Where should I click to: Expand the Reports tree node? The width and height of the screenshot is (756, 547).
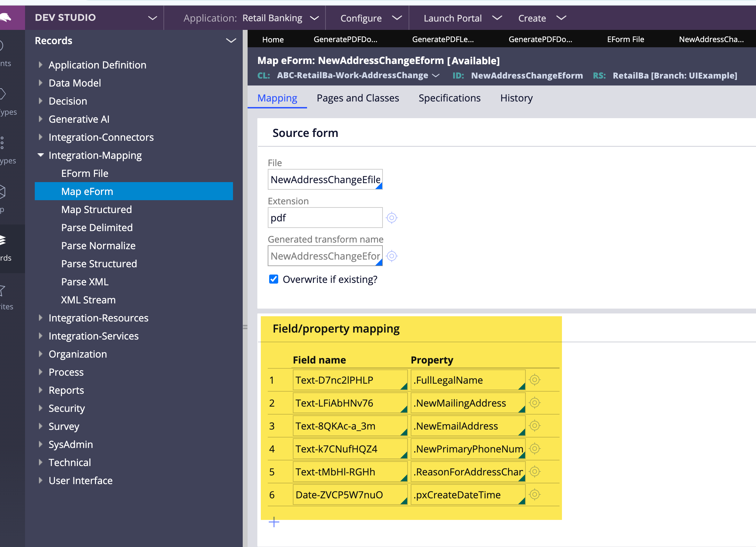point(40,390)
